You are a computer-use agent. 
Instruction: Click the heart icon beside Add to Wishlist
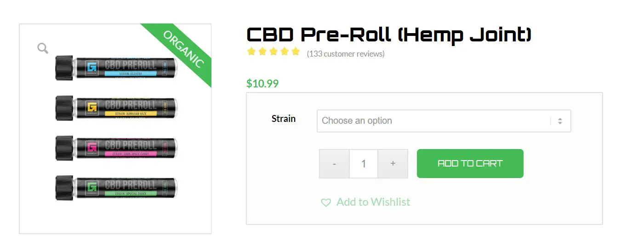pos(326,202)
